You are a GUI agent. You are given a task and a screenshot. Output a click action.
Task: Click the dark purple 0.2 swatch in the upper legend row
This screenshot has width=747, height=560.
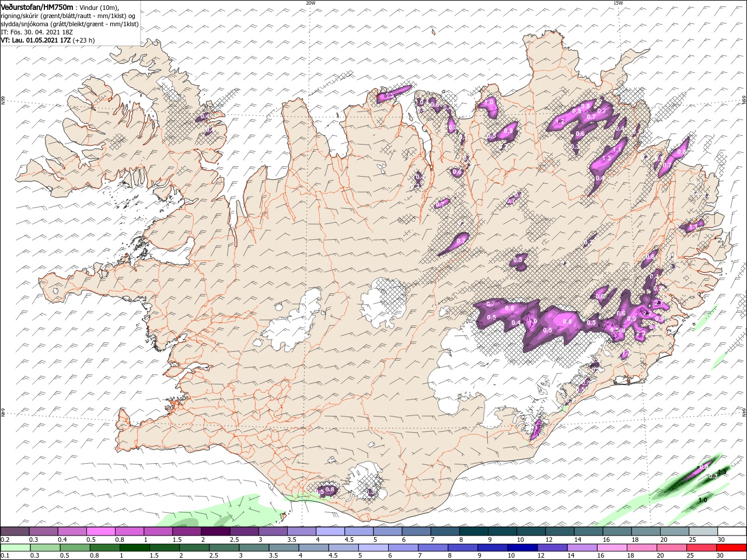tap(15, 531)
